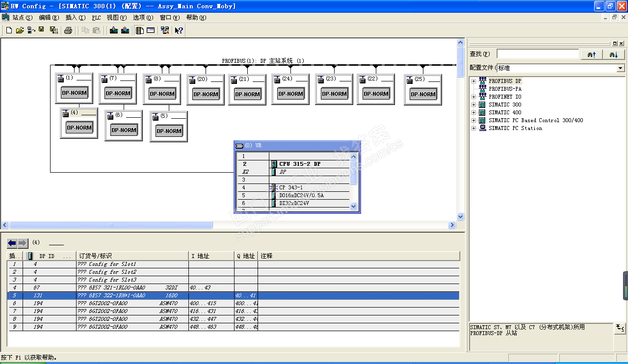Select the 6ES7 321-1BL00-0AA0 32DI row
This screenshot has width=628, height=364.
[x=233, y=287]
